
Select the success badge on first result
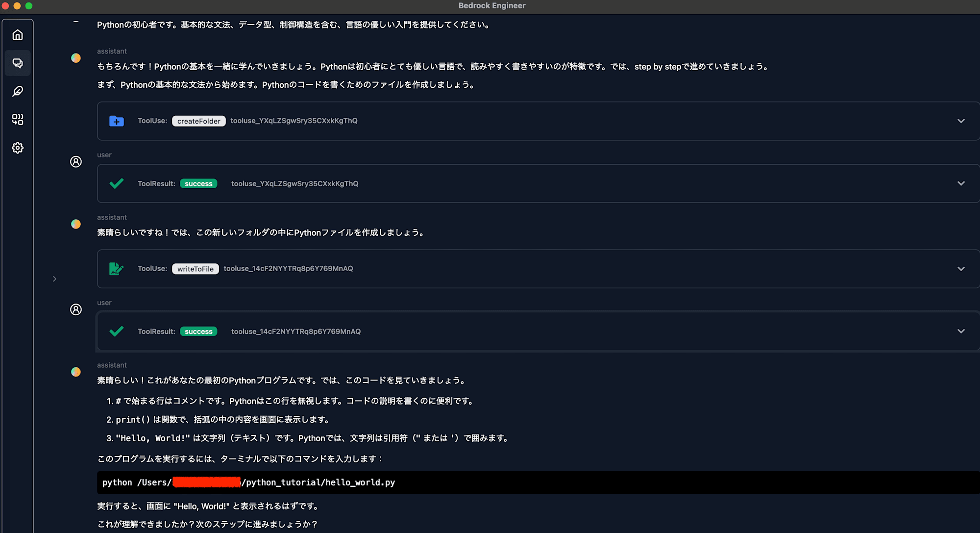tap(199, 183)
